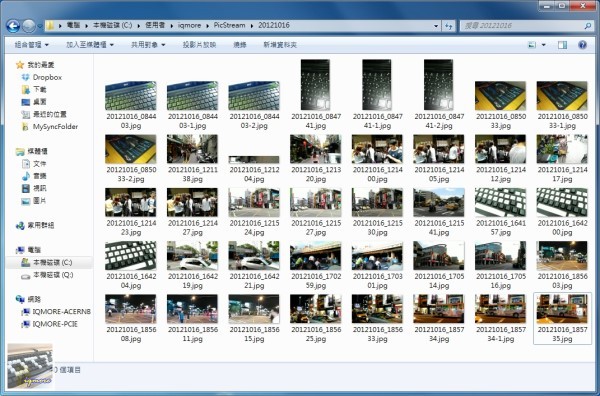
Task: Select thumbnail 20121016_084741.jpg
Action: point(316,85)
